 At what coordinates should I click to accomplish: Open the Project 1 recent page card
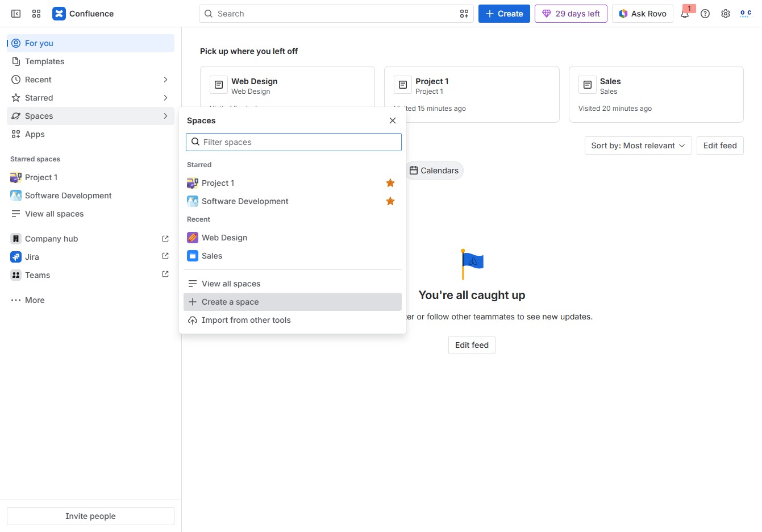coord(472,94)
